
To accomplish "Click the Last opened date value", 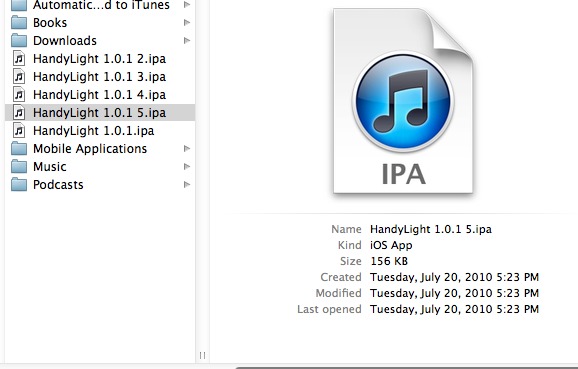I will [455, 309].
